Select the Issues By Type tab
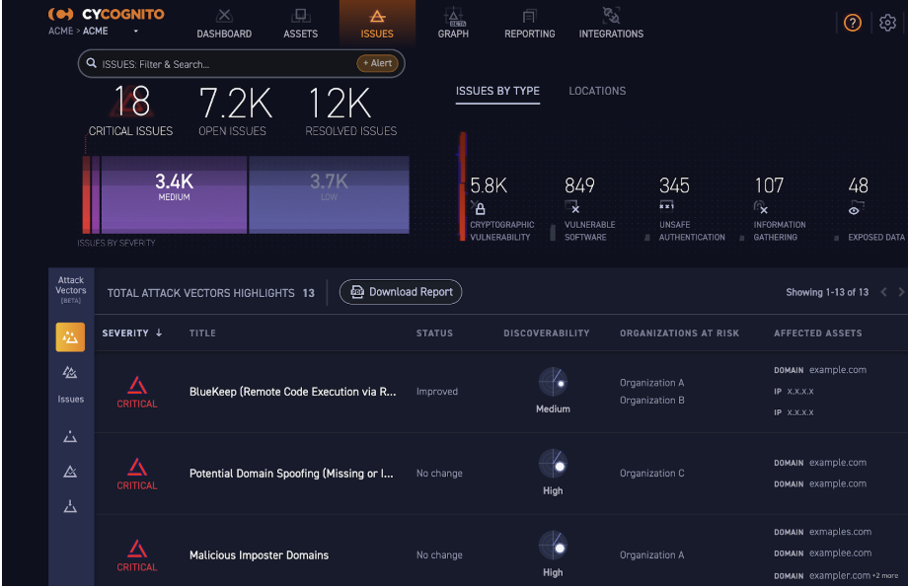Screen dimensions: 908x588 point(497,91)
